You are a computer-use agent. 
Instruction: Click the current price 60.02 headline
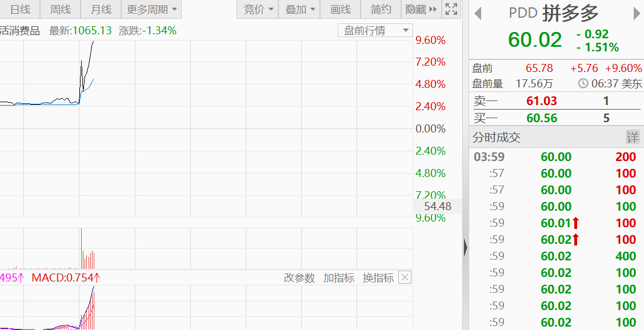(535, 40)
